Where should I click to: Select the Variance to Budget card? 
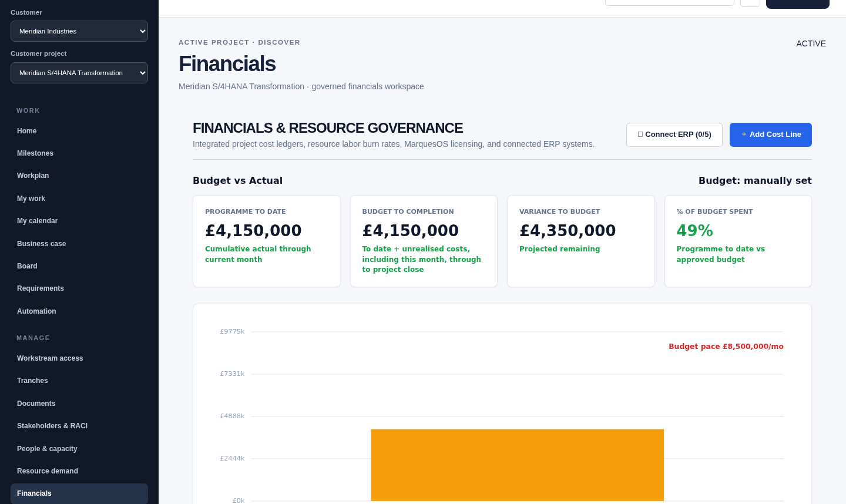click(581, 241)
